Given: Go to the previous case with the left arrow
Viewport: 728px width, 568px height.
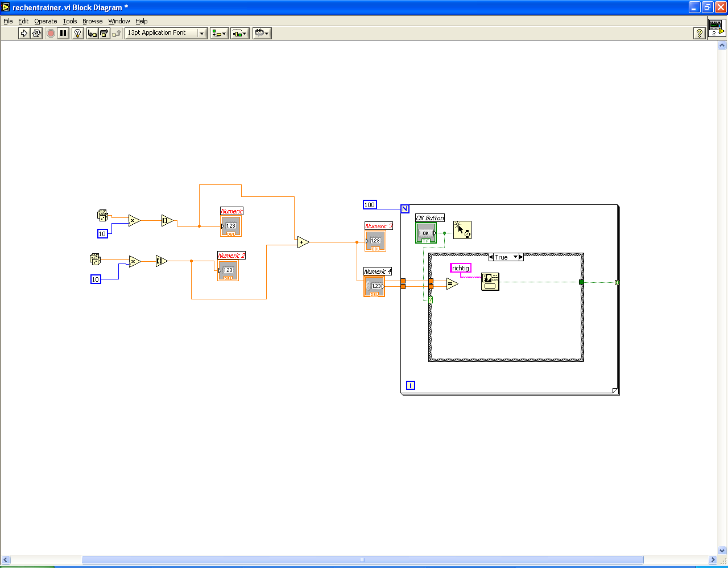Looking at the screenshot, I should [491, 257].
